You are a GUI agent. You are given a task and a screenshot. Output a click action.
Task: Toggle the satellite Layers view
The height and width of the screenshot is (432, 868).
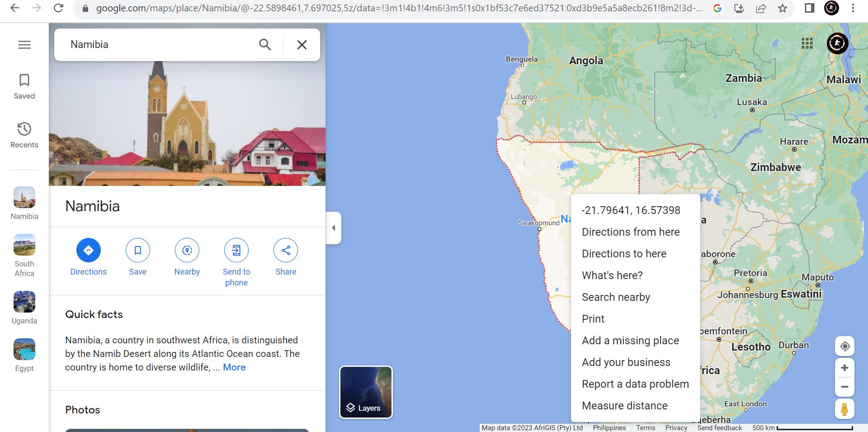(x=366, y=392)
